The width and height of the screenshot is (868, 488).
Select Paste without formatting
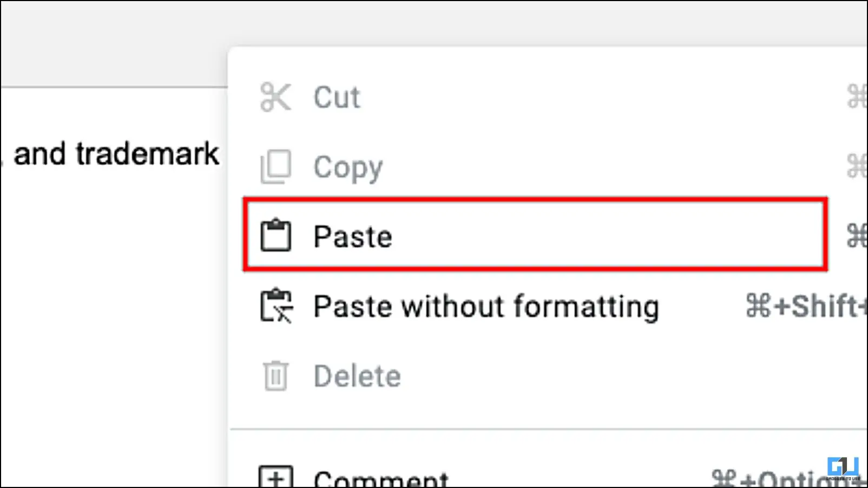(486, 306)
